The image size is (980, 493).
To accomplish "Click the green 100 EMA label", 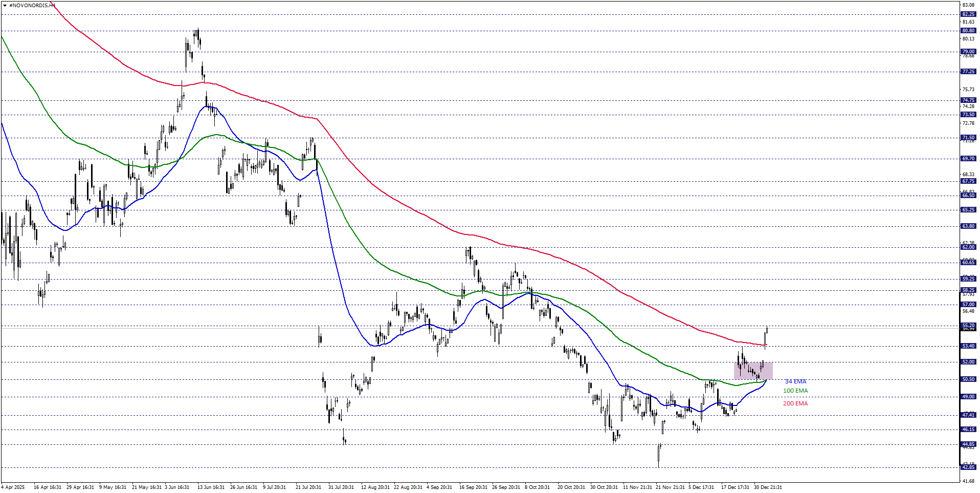I will coord(795,391).
